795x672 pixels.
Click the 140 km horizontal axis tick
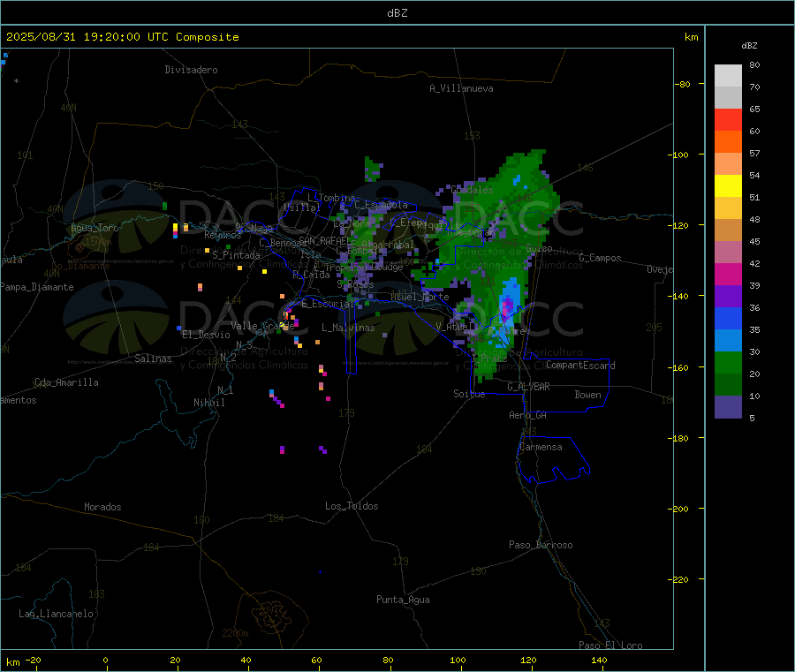click(x=599, y=660)
